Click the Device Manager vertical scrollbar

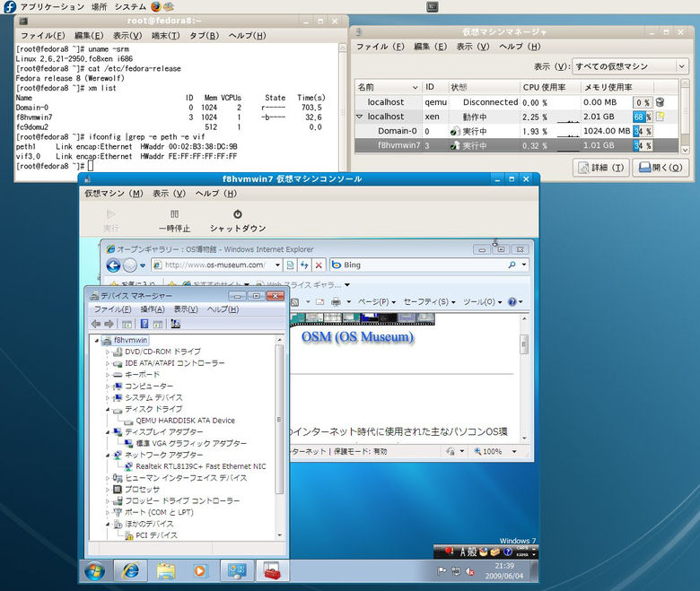click(x=279, y=437)
